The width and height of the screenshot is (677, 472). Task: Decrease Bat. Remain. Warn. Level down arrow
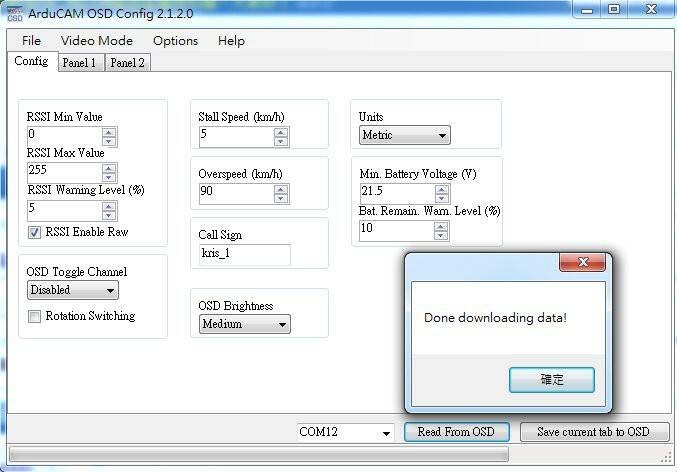tap(441, 235)
